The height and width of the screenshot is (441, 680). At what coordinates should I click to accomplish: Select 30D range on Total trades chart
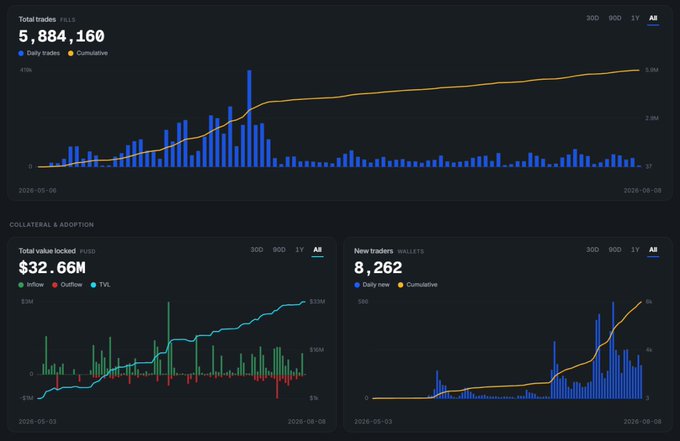tap(592, 18)
